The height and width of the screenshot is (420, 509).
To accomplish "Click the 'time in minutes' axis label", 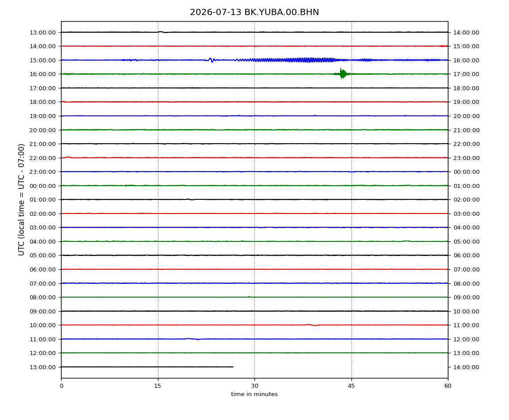I will click(254, 394).
